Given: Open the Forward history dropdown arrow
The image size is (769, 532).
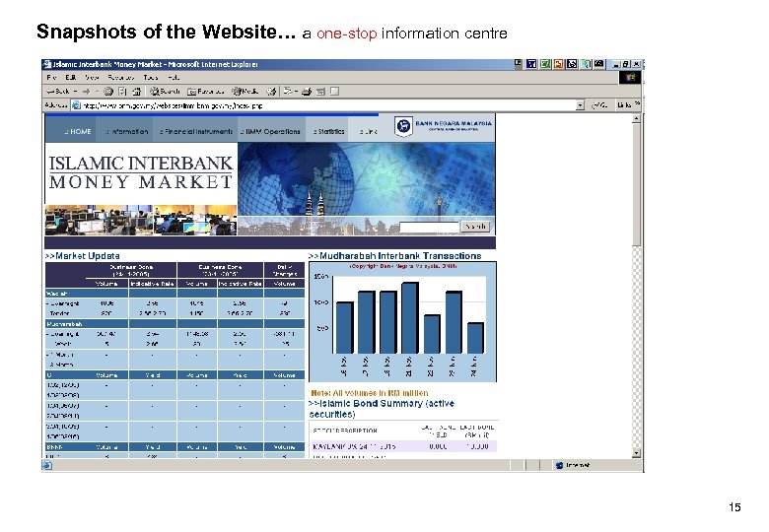Looking at the screenshot, I should (97, 91).
